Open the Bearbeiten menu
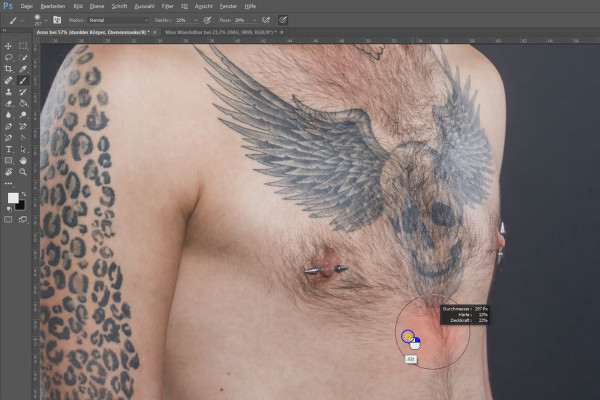Image resolution: width=600 pixels, height=400 pixels. [53, 6]
